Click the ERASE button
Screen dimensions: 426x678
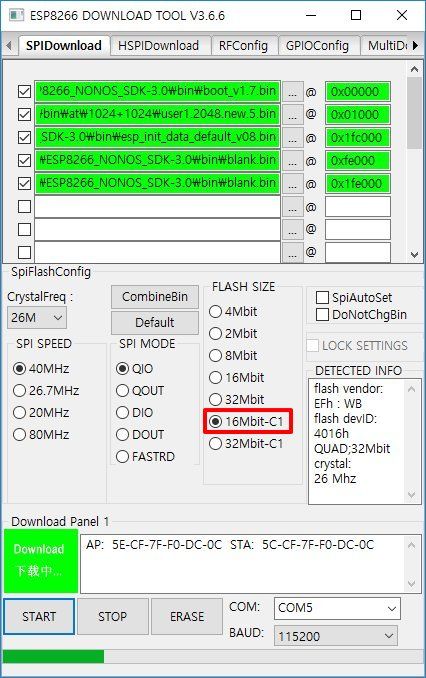click(x=187, y=616)
